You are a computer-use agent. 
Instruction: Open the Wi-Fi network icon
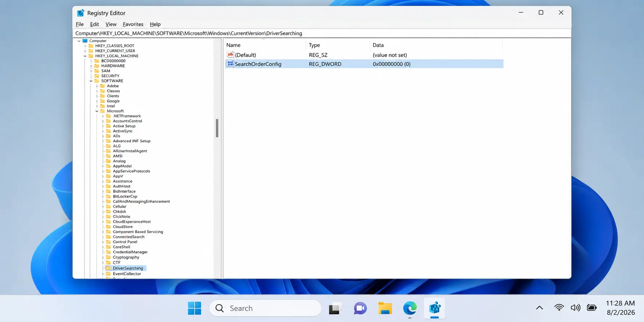[559, 308]
